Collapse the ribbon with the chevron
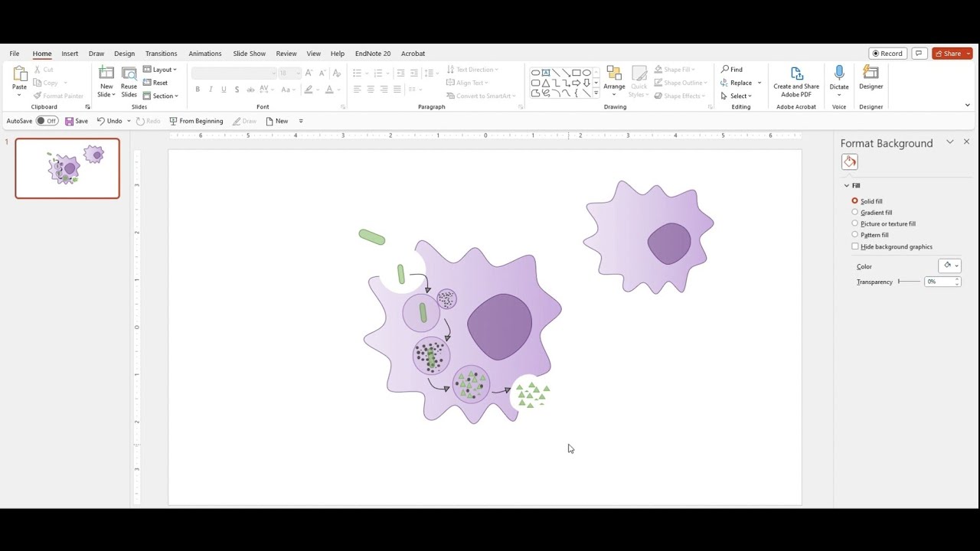The height and width of the screenshot is (551, 980). (x=967, y=105)
